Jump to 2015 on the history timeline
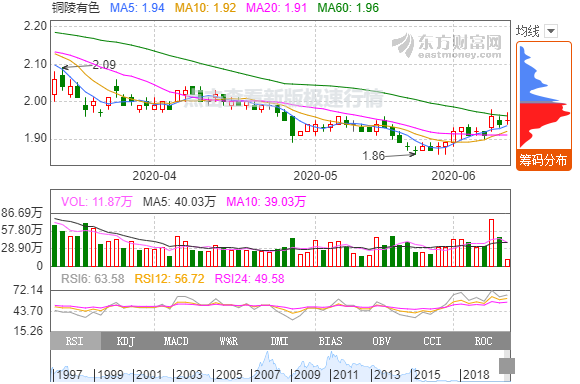Viewport: 580px width, 384px height. point(427,375)
